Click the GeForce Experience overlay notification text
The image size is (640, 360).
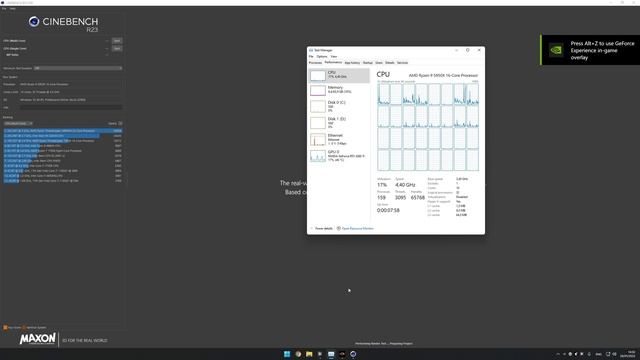coord(602,50)
